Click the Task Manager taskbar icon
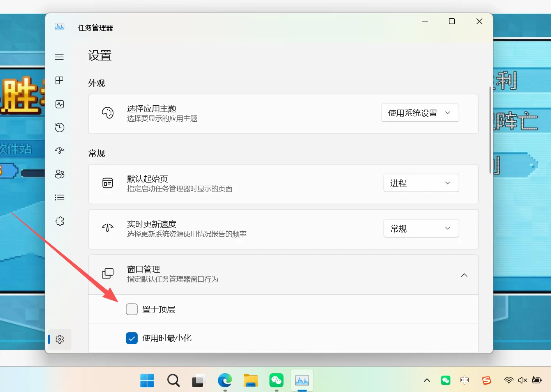551x392 pixels. [302, 380]
